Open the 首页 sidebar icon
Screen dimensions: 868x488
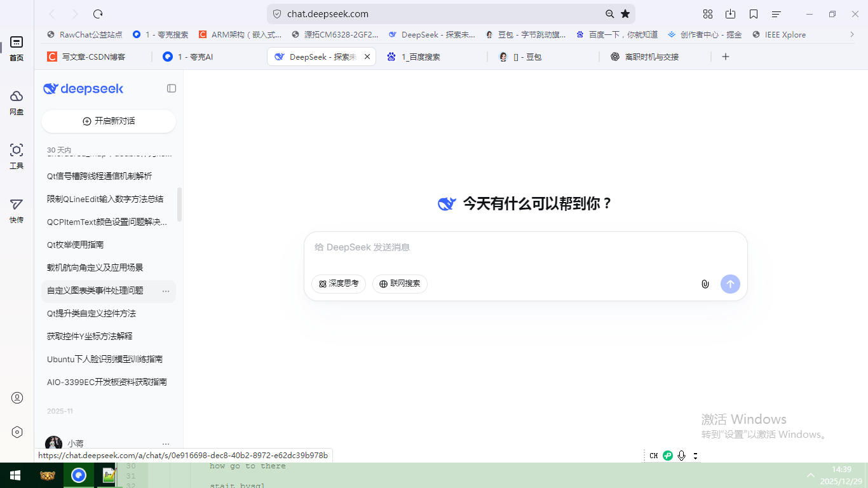click(17, 48)
